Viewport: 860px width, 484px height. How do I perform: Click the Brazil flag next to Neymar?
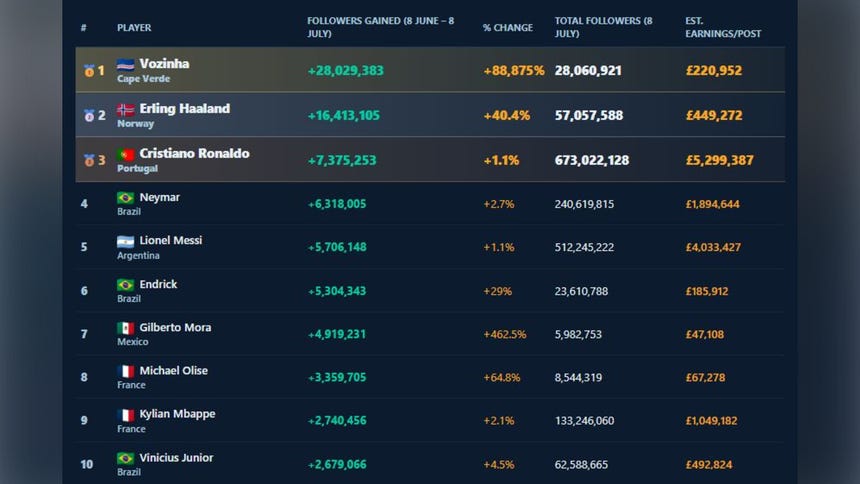[126, 198]
